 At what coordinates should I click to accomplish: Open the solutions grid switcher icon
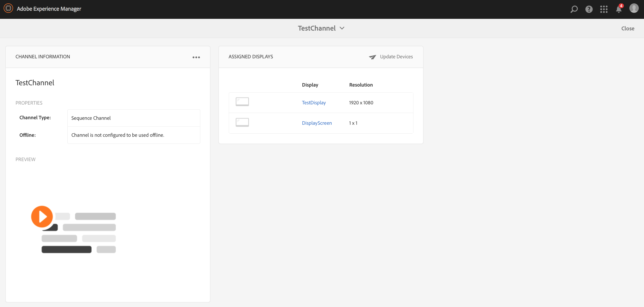click(x=604, y=9)
